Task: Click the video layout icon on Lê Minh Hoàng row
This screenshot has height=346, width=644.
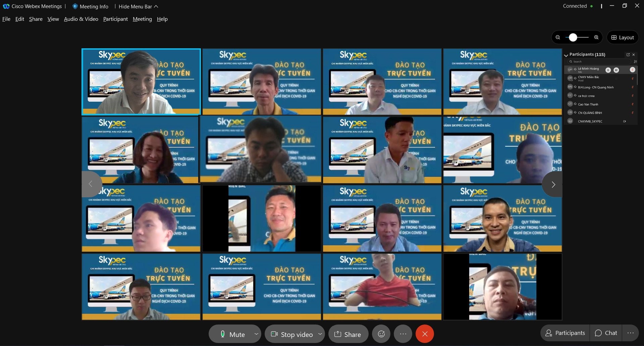Action: coord(616,70)
